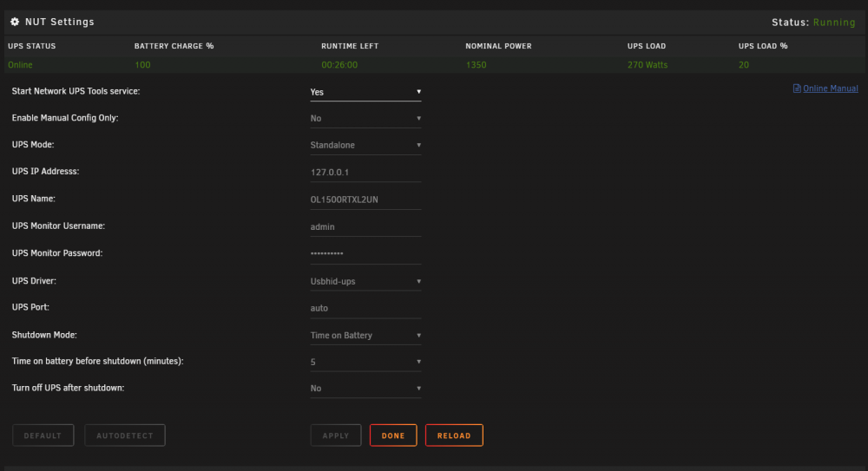Click the UPS Name input field
Viewport: 868px width, 471px height.
coord(365,200)
